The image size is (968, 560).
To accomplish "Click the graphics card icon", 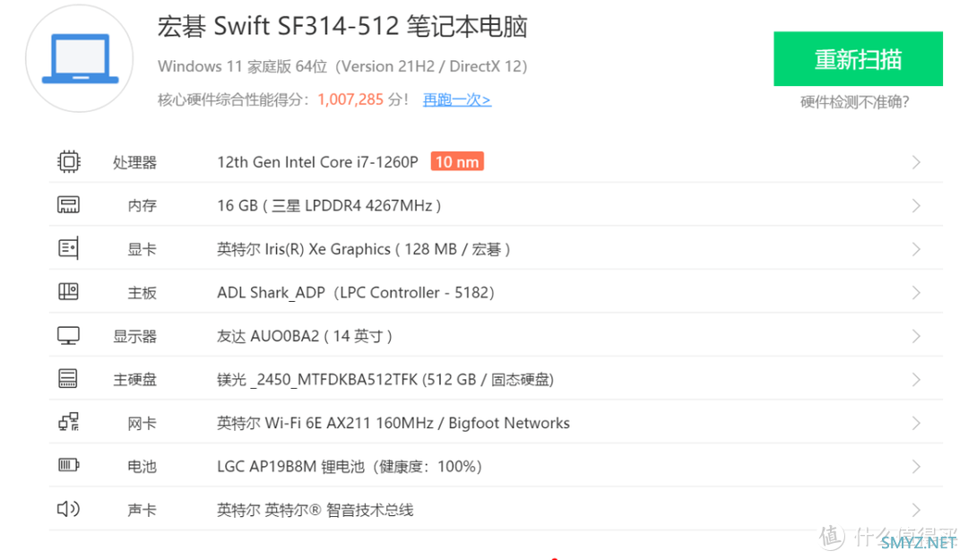I will pos(68,249).
